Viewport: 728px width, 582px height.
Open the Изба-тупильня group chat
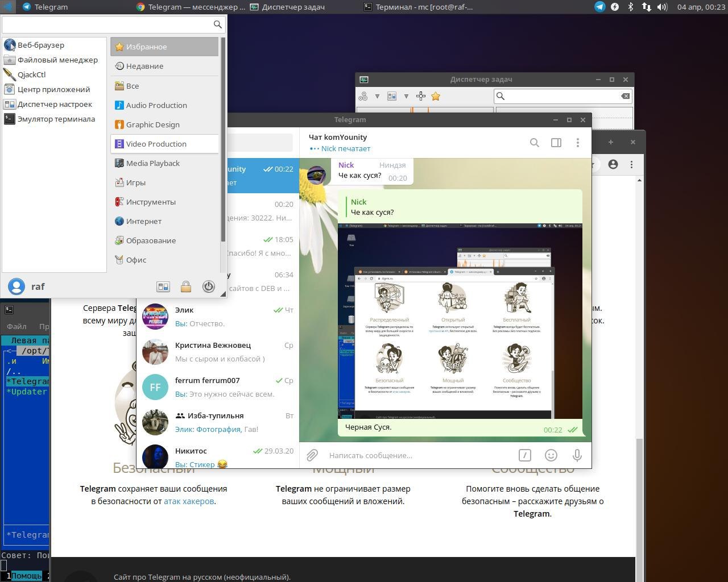(218, 422)
